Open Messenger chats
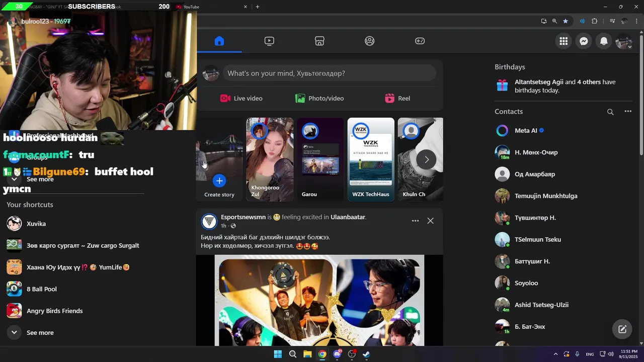644x362 pixels. [584, 41]
